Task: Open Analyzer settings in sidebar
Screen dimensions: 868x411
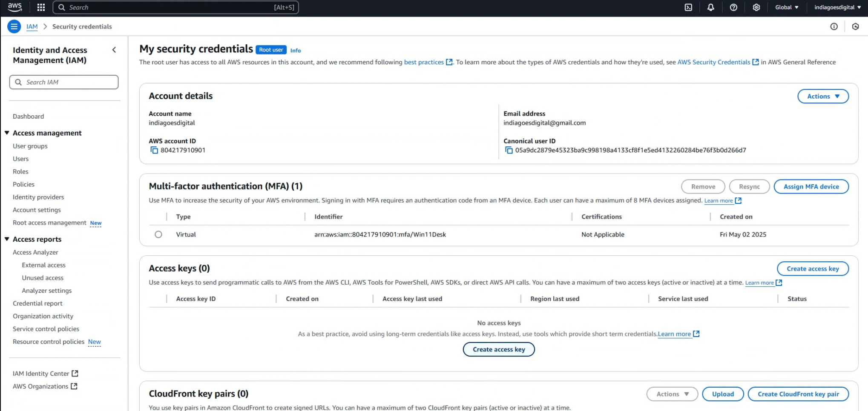Action: tap(47, 291)
